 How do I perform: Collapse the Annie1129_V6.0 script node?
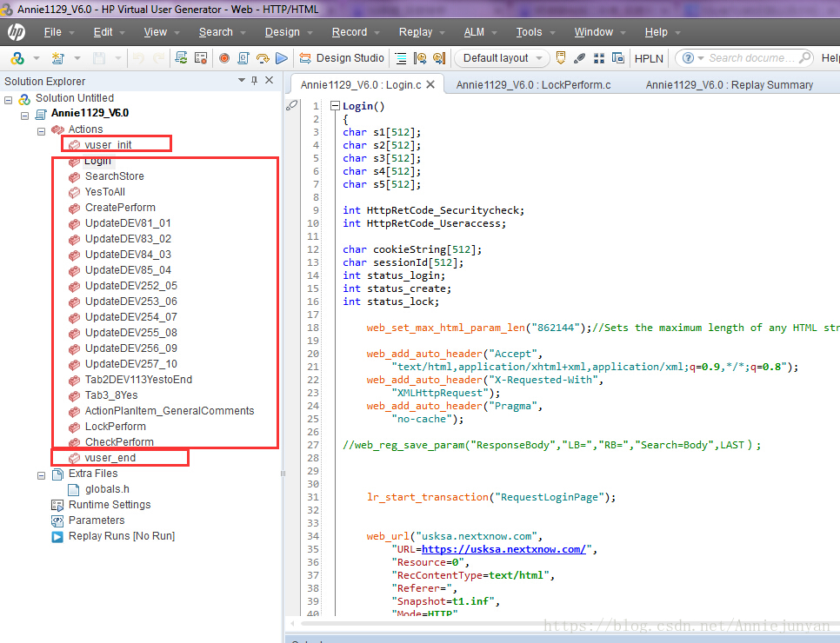tap(24, 115)
